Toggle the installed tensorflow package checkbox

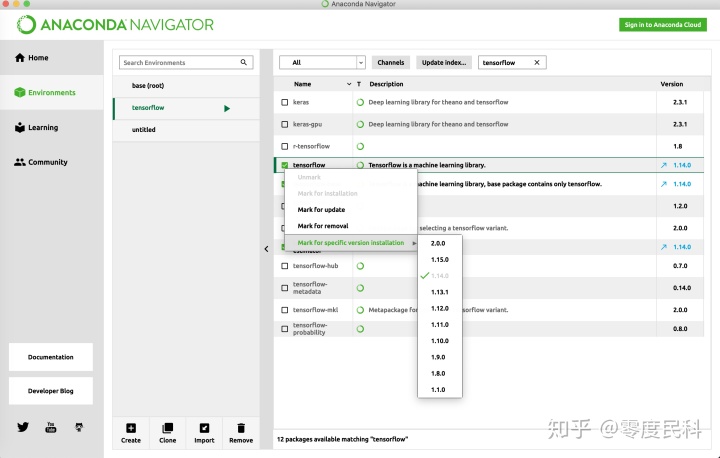285,165
